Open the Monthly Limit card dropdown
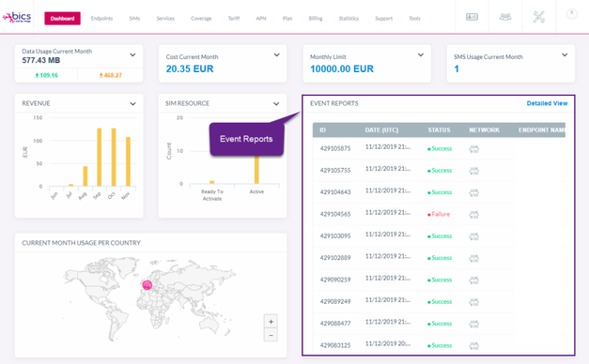Viewport: 589px width, 364px height. 421,54
